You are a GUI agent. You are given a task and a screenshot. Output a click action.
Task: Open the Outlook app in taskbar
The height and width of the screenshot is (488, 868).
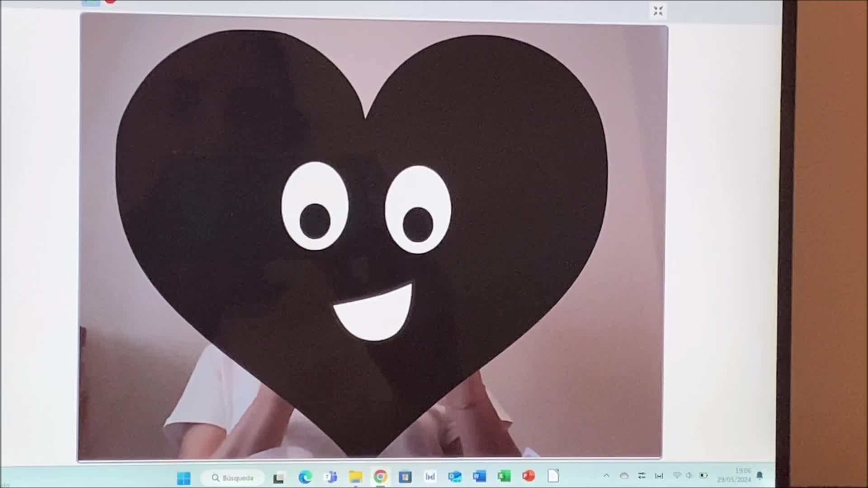[x=455, y=476]
